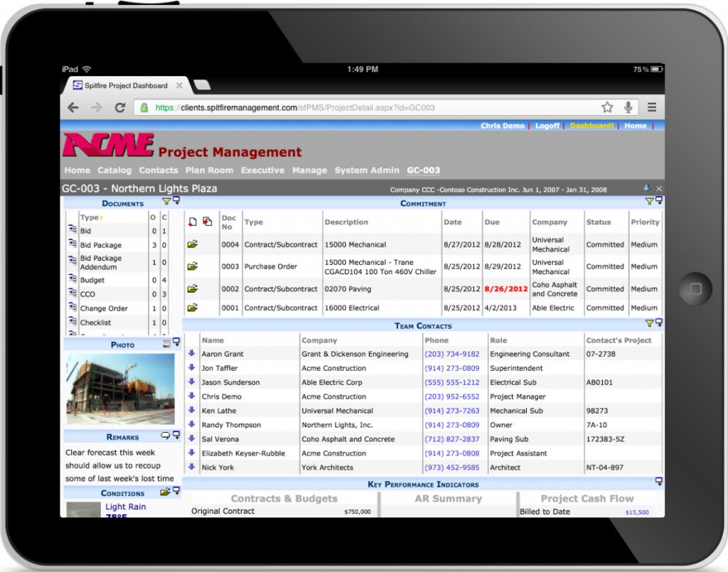Collapse the Remarks panel
Screen dimensions: 728x572
click(176, 435)
